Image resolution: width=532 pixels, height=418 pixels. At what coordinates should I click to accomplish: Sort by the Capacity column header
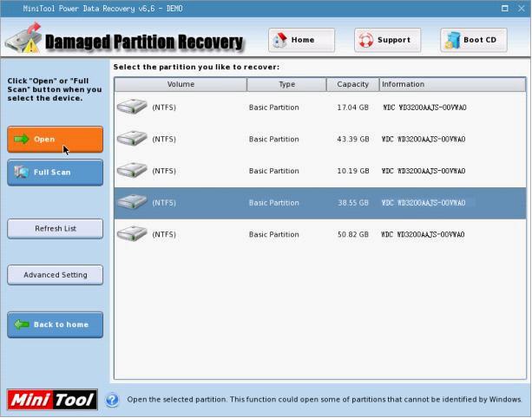[x=353, y=84]
